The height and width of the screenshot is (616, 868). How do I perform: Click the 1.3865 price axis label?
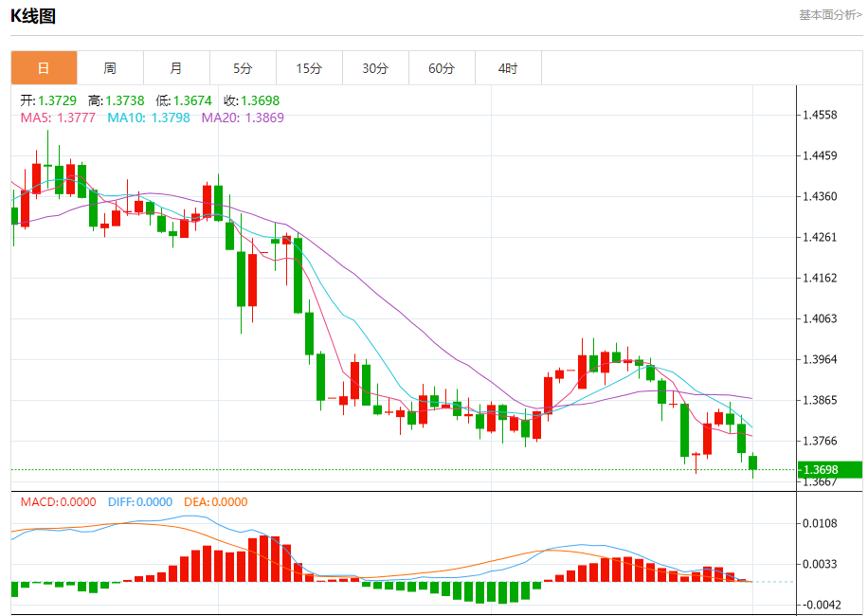pyautogui.click(x=820, y=400)
